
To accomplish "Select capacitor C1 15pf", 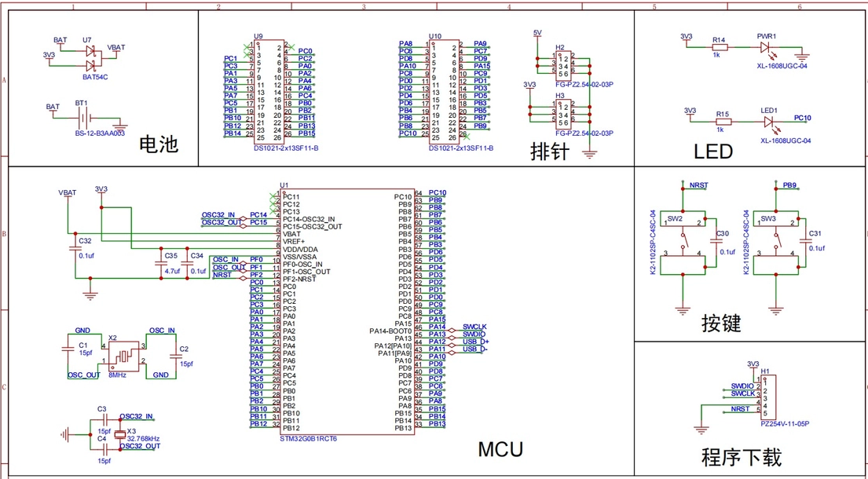I will 68,349.
